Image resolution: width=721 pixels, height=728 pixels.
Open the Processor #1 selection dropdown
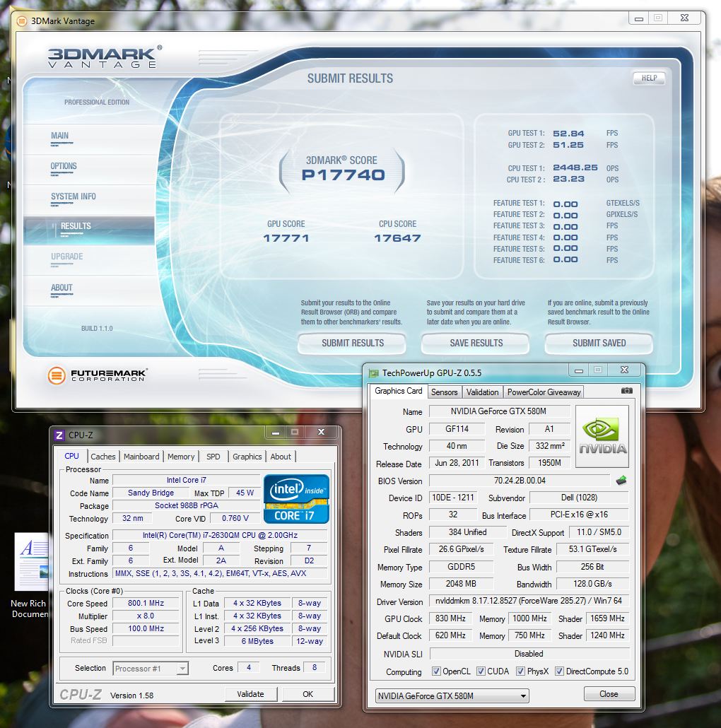click(151, 669)
